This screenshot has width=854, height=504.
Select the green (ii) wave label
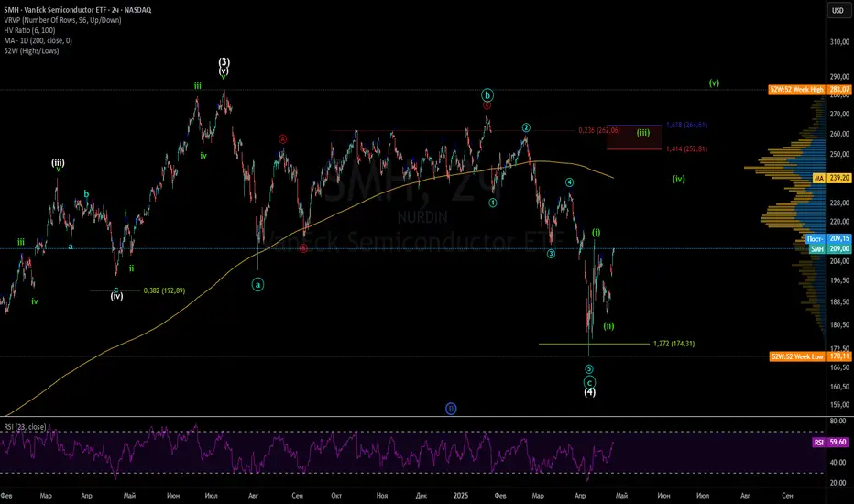(608, 326)
